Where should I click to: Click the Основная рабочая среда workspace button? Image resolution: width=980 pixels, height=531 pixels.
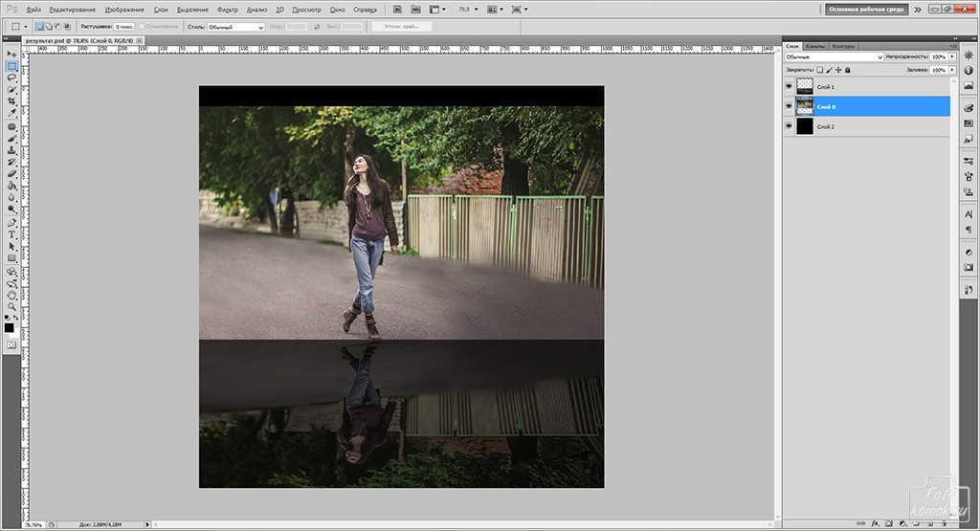coord(866,10)
